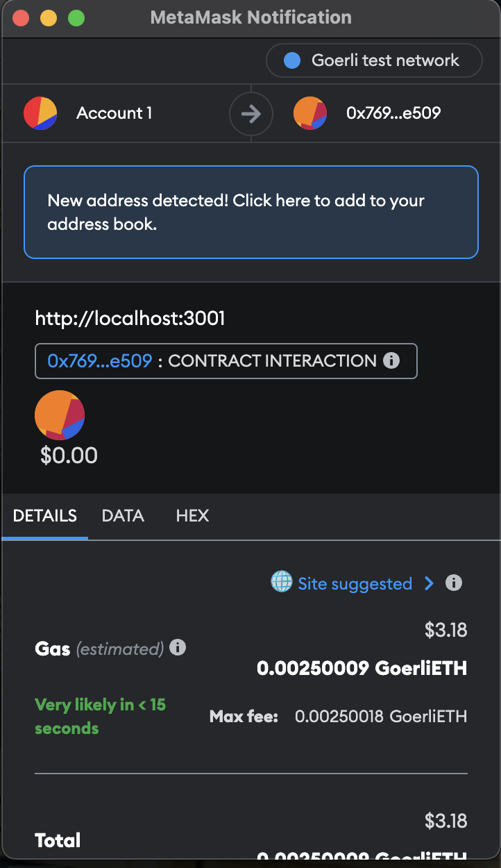Click the info icon beside Gas estimated
The height and width of the screenshot is (868, 501).
click(x=178, y=648)
